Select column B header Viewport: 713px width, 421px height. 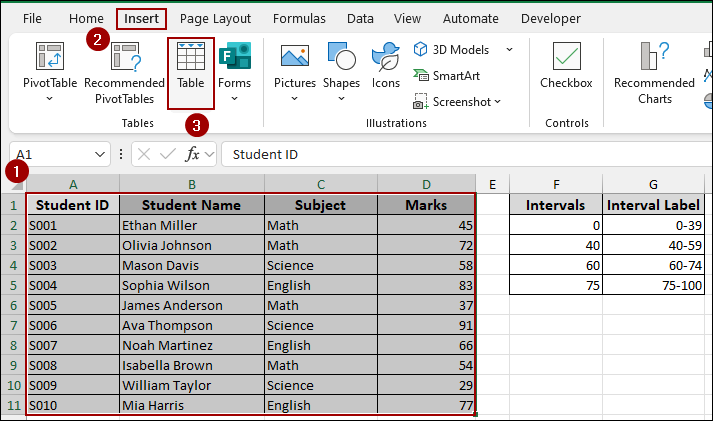pos(191,185)
